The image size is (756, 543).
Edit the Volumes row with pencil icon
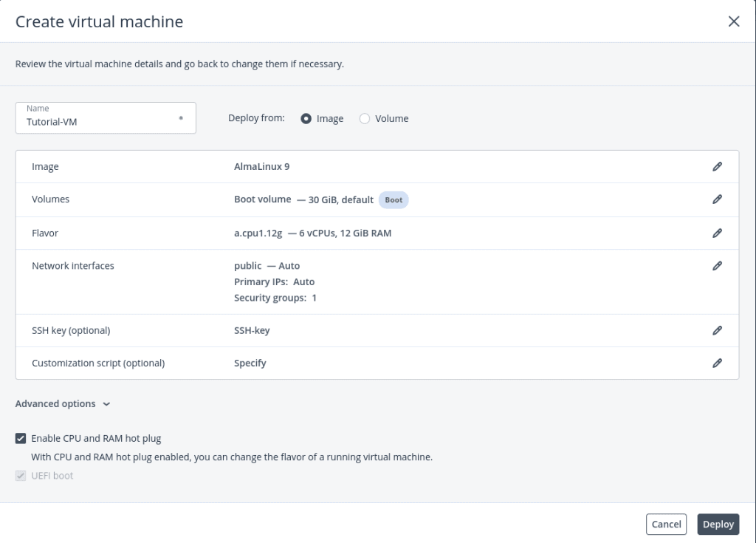717,199
